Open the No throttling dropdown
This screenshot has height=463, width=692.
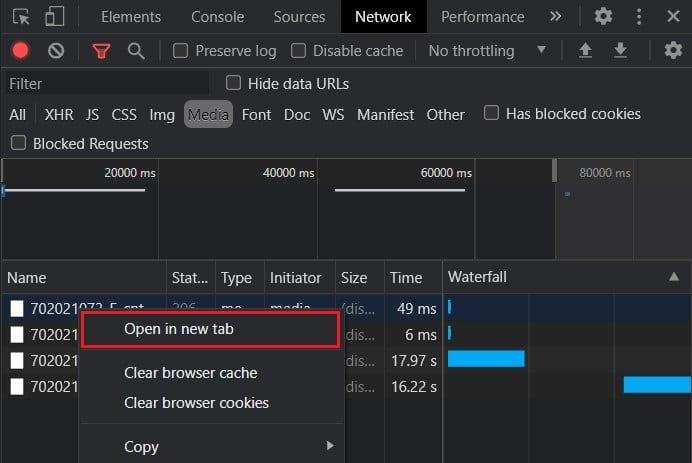tap(487, 51)
